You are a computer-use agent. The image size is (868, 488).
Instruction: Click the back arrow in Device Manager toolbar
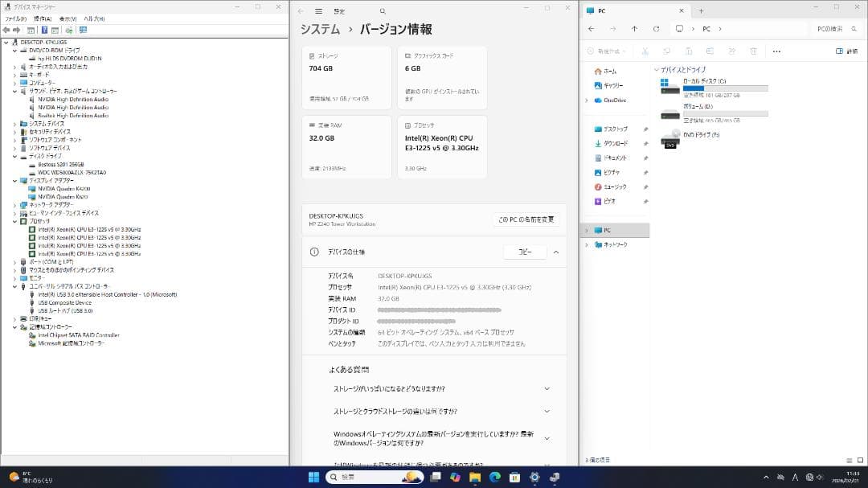click(x=6, y=31)
